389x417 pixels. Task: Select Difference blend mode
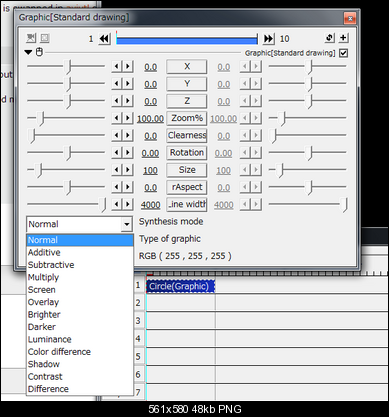pyautogui.click(x=80, y=389)
